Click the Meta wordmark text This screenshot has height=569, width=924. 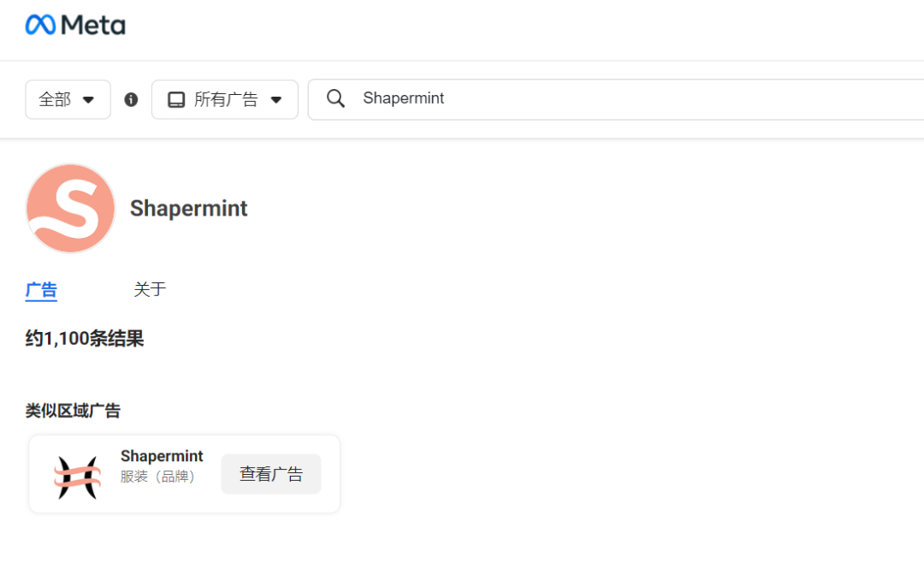pos(93,26)
